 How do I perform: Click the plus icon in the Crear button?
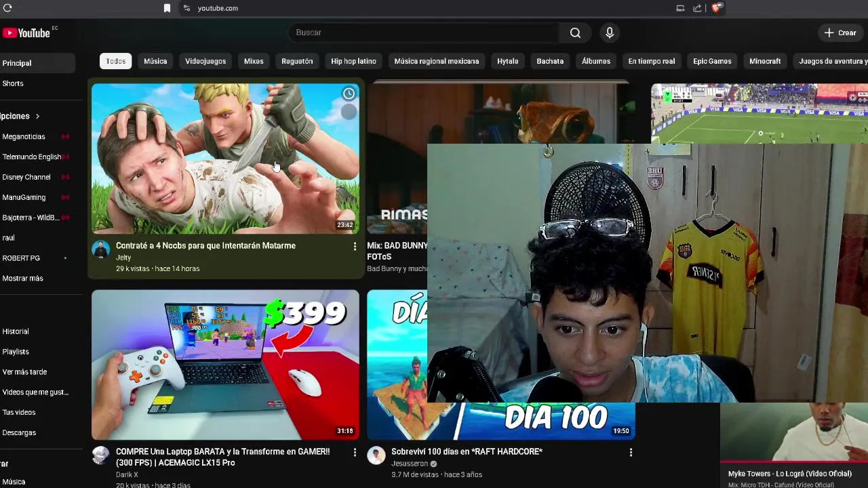(x=829, y=33)
